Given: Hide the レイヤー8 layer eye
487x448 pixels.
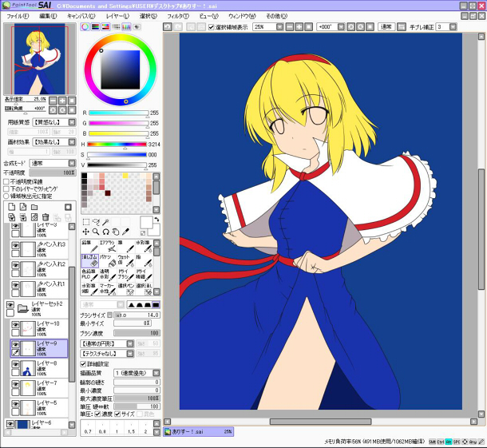Looking at the screenshot, I should [x=15, y=364].
